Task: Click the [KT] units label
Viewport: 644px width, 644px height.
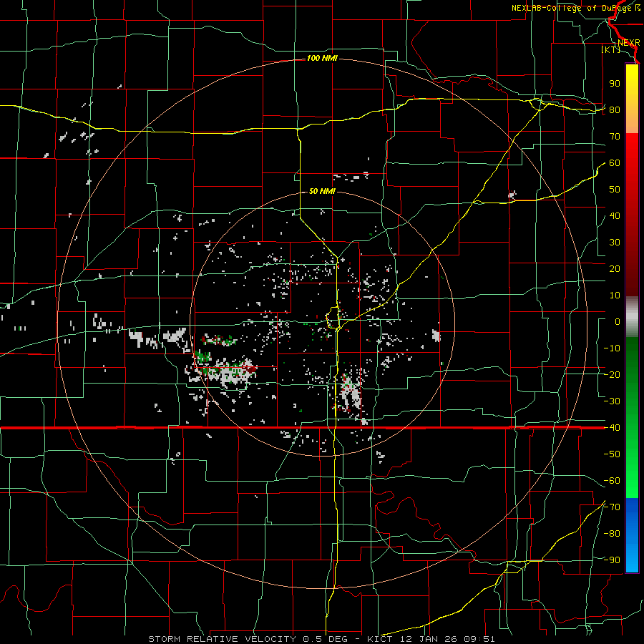Action: [611, 49]
